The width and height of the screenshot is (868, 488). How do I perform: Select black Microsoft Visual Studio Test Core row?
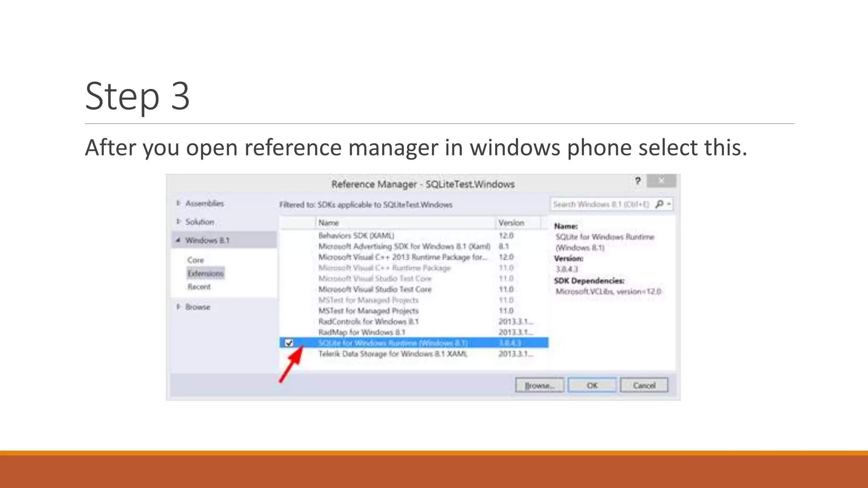pyautogui.click(x=414, y=289)
